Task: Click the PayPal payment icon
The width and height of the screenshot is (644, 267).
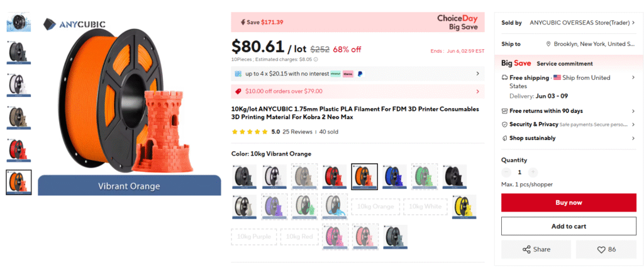Action: 359,74
